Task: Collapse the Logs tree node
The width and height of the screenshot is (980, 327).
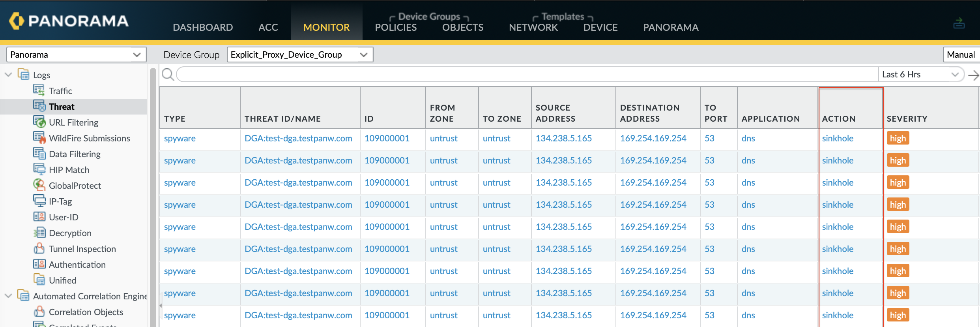Action: (8, 75)
